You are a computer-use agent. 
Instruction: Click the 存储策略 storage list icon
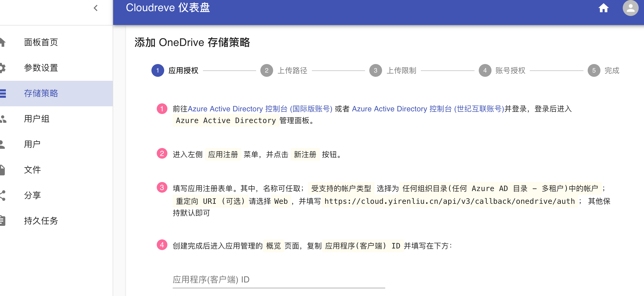pyautogui.click(x=3, y=93)
